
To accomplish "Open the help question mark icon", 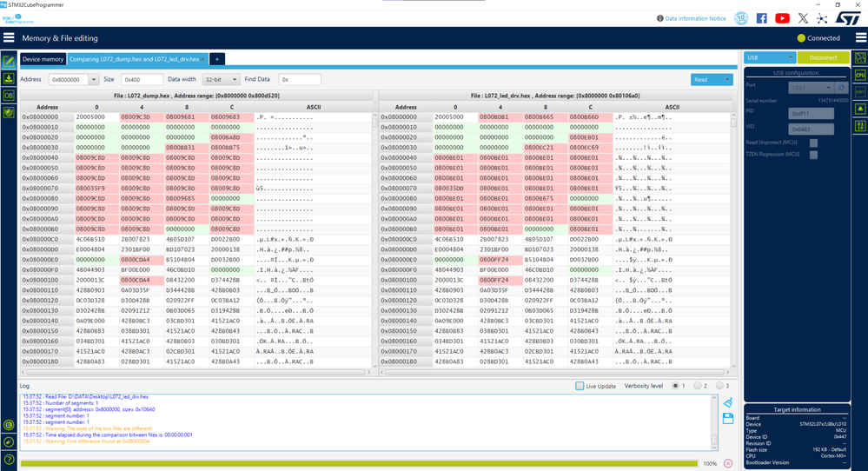I will [x=9, y=460].
